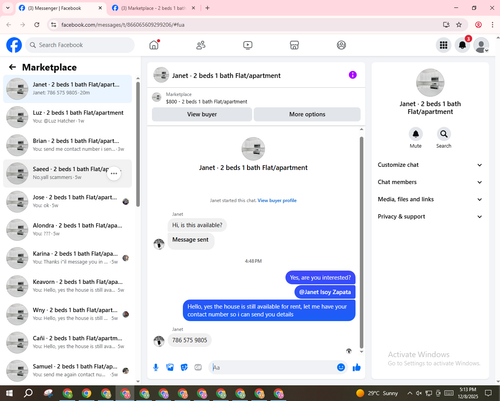Search in conversation magnifier icon
This screenshot has width=500, height=401.
(444, 134)
